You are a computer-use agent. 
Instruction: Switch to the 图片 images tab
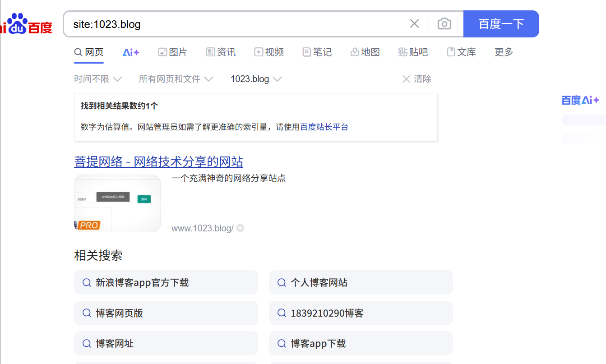(x=172, y=52)
